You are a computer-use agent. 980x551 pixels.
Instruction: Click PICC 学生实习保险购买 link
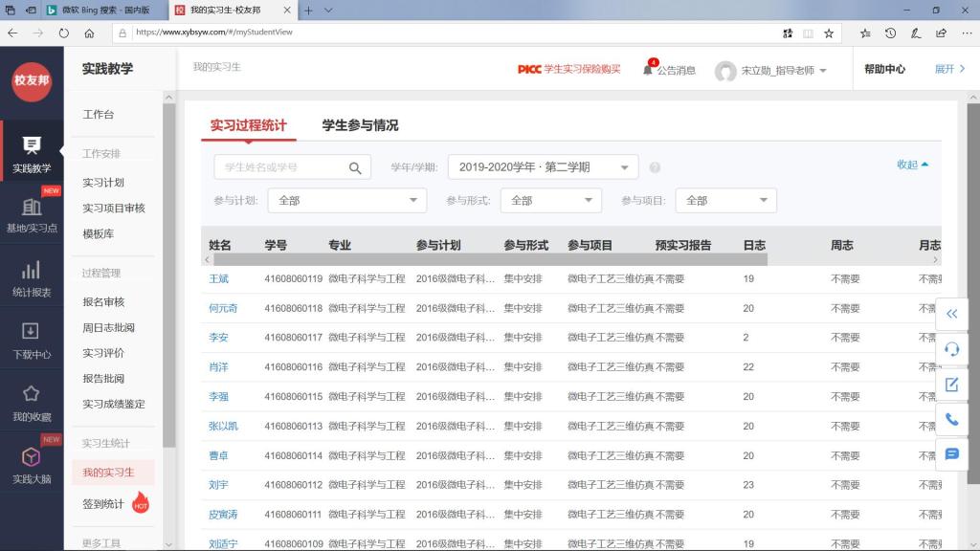coord(568,70)
